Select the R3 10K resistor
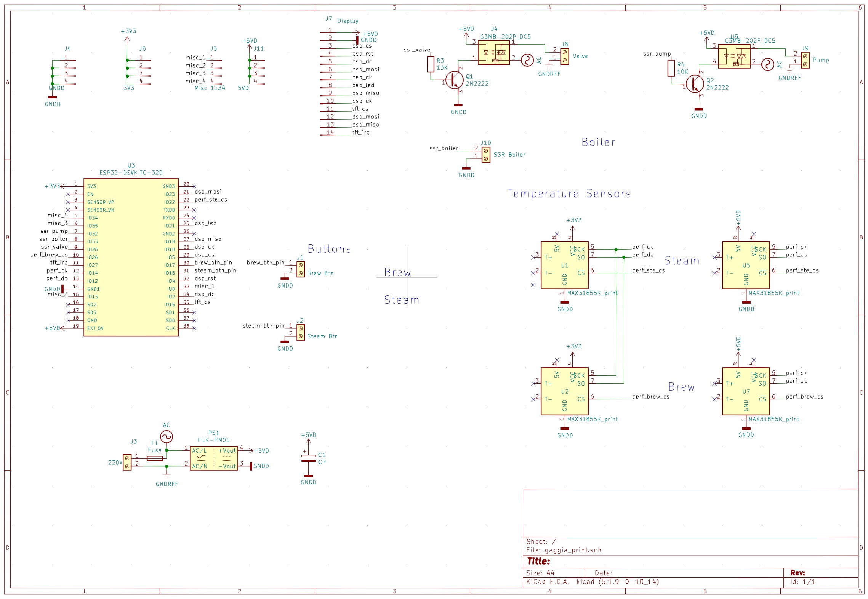Viewport: 868px width, 599px height. [x=431, y=64]
